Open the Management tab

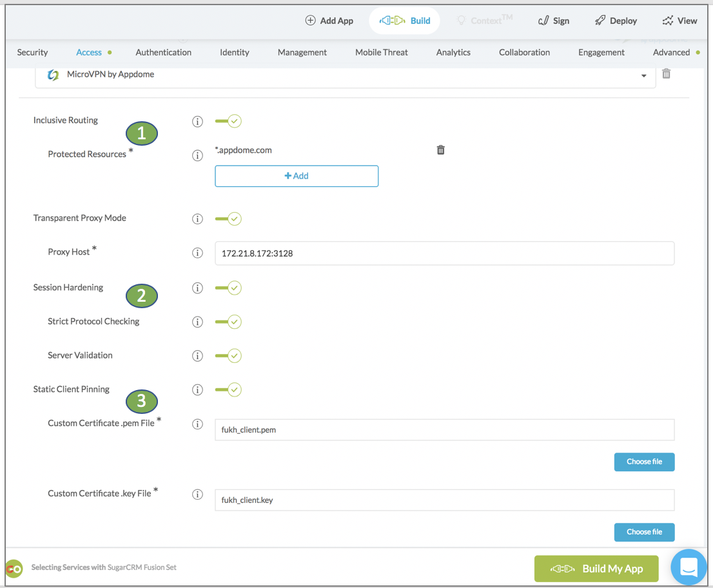coord(302,52)
